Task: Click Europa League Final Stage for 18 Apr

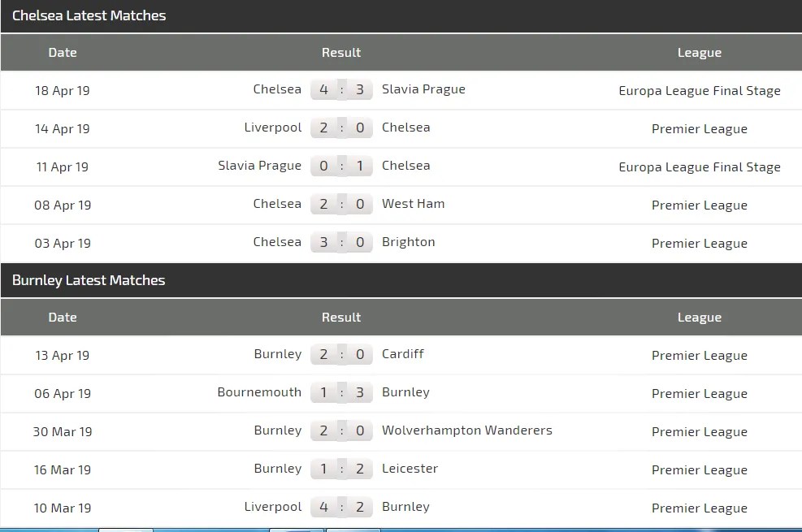Action: click(x=699, y=91)
